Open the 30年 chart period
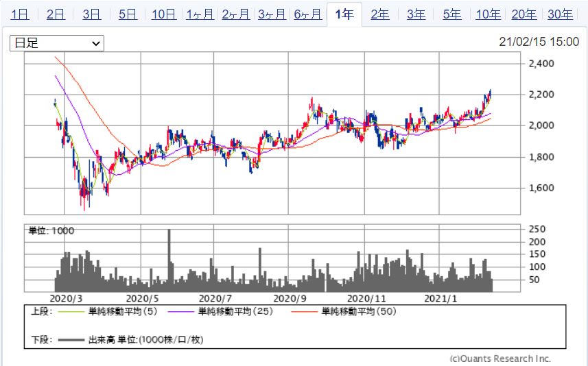The image size is (588, 366). pyautogui.click(x=560, y=14)
